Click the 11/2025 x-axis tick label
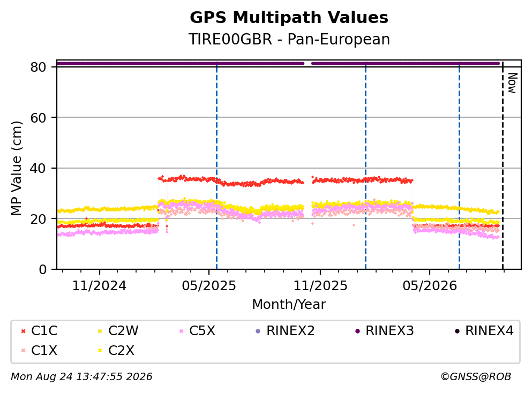 click(320, 286)
